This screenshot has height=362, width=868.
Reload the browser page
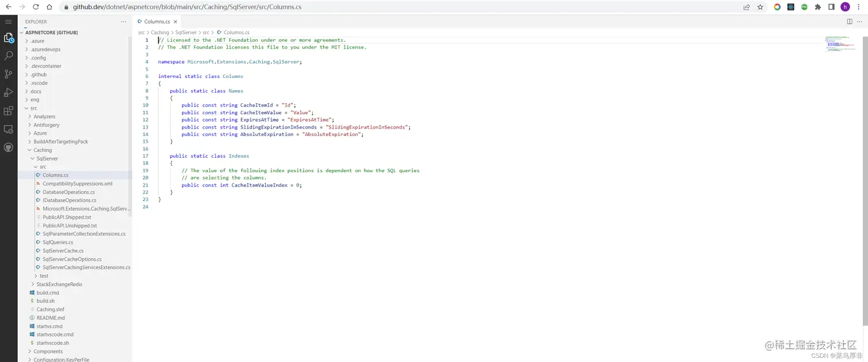click(x=36, y=7)
